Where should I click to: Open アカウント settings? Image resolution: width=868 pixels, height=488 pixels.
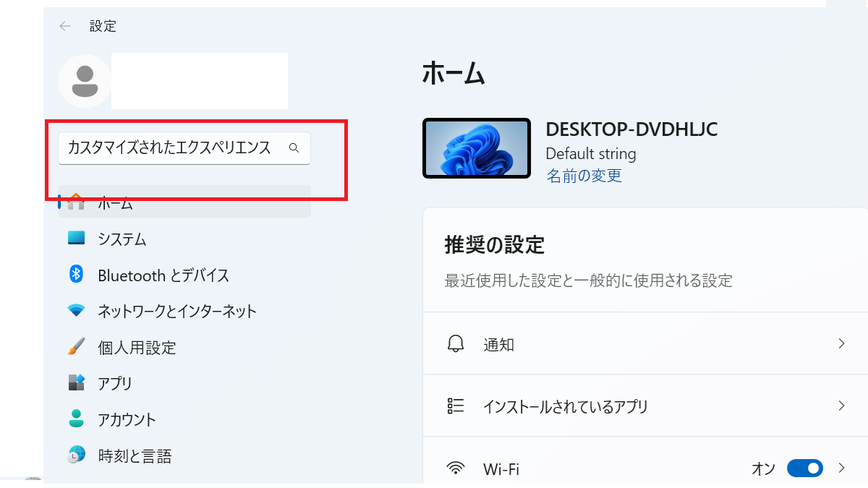click(x=184, y=419)
